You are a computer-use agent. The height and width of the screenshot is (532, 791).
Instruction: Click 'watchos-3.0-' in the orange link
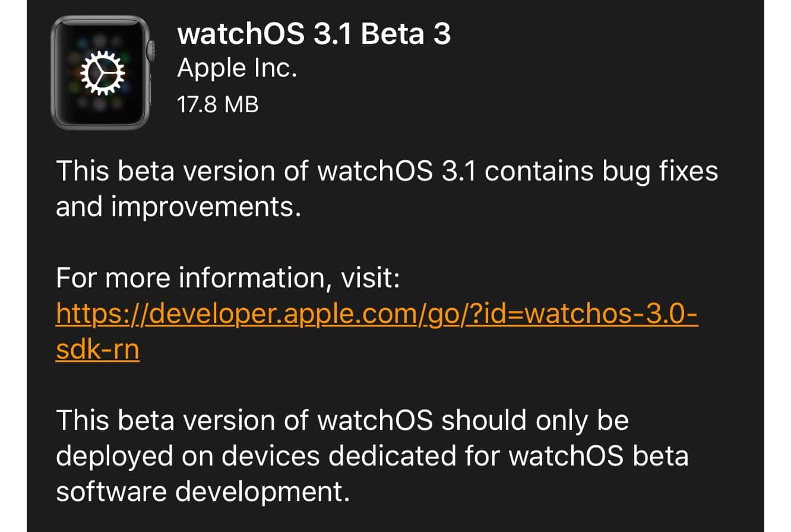(613, 313)
